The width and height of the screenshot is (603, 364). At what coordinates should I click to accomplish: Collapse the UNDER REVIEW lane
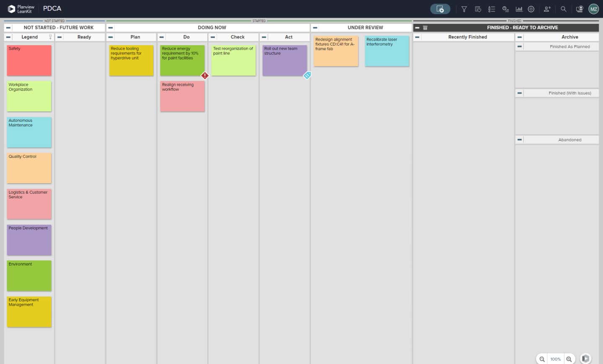tap(315, 28)
